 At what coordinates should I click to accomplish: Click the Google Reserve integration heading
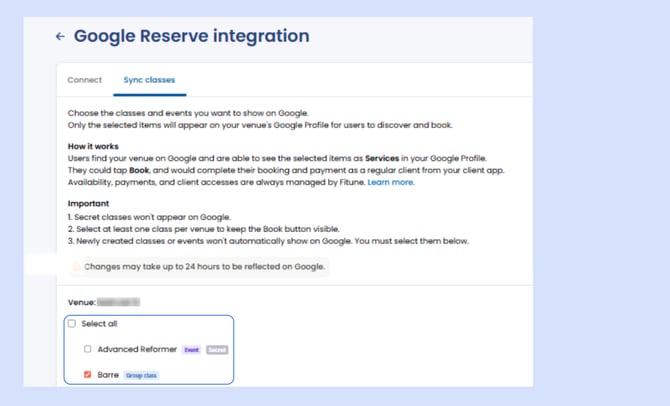(191, 36)
